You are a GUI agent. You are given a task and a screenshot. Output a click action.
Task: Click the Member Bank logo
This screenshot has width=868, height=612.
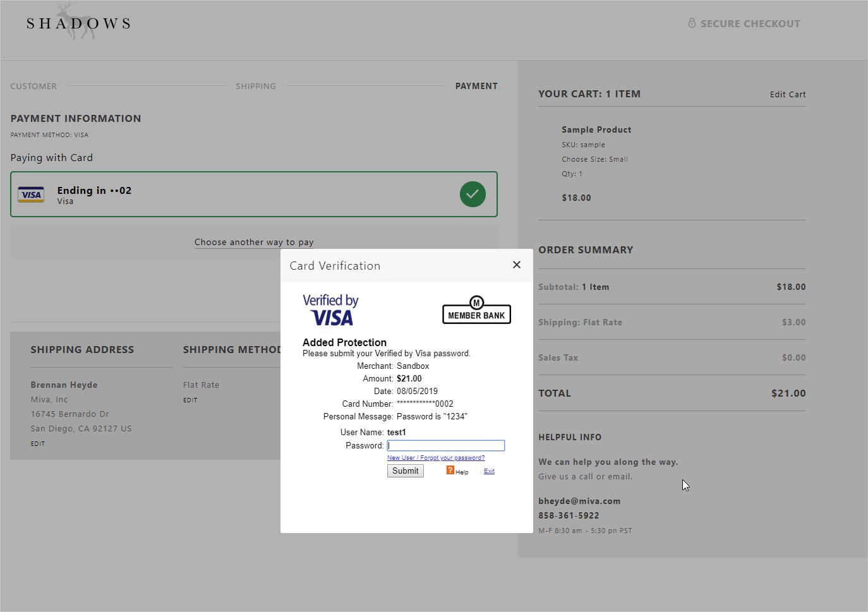pos(476,311)
